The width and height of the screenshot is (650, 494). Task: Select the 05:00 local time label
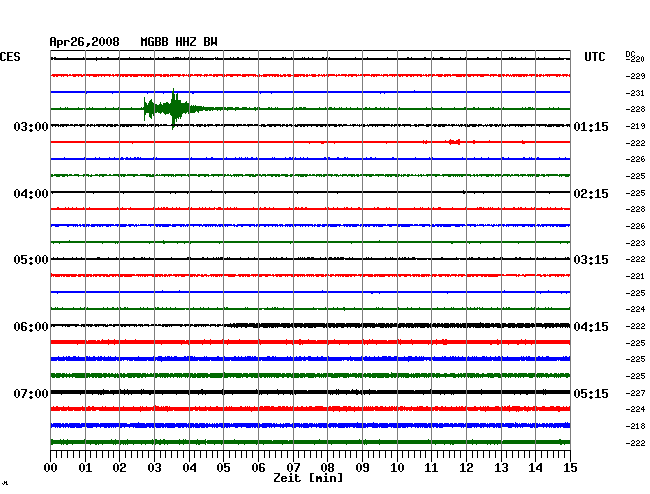point(31,260)
